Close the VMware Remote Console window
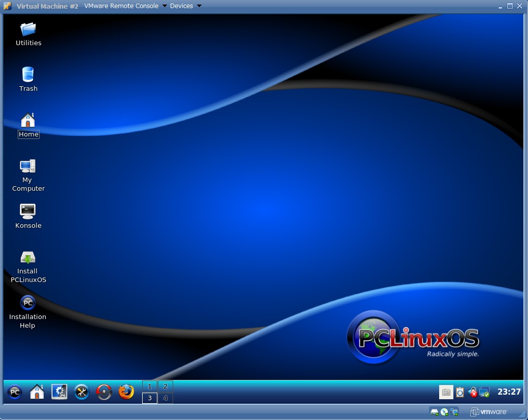The image size is (528, 420). (519, 6)
